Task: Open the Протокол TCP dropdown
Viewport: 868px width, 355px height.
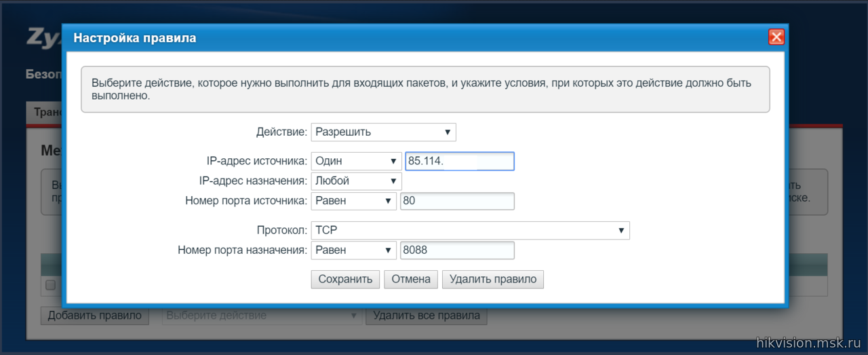Action: click(470, 230)
